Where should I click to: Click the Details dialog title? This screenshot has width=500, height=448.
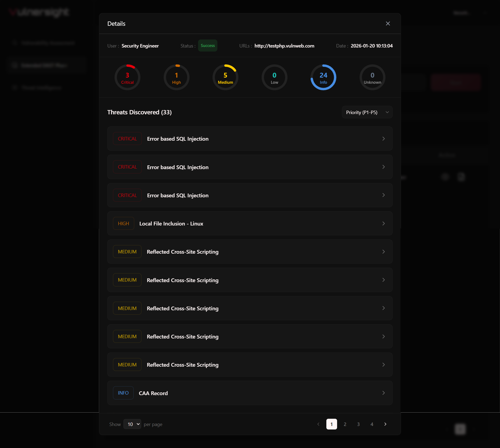(116, 24)
